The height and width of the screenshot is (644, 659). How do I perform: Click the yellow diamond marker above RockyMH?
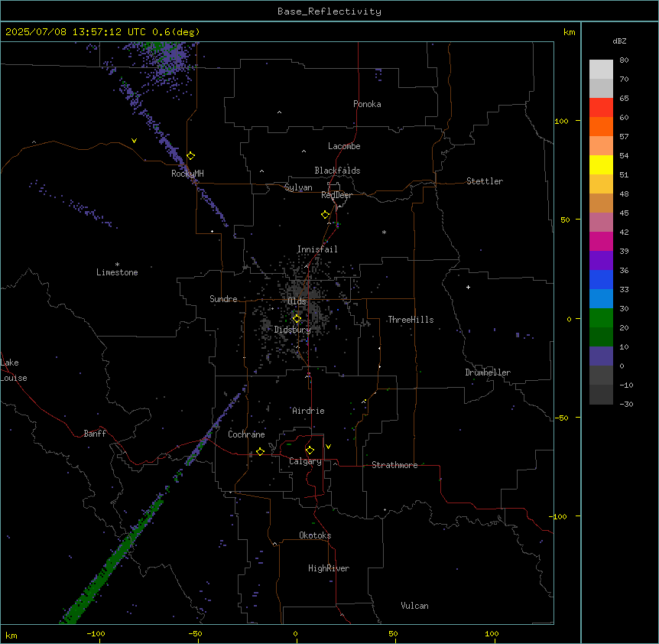(x=191, y=156)
